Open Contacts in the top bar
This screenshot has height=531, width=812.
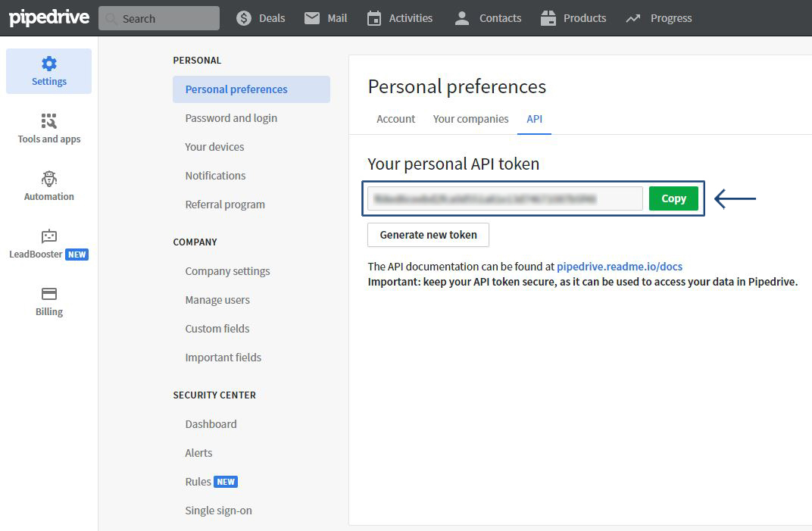[x=488, y=18]
